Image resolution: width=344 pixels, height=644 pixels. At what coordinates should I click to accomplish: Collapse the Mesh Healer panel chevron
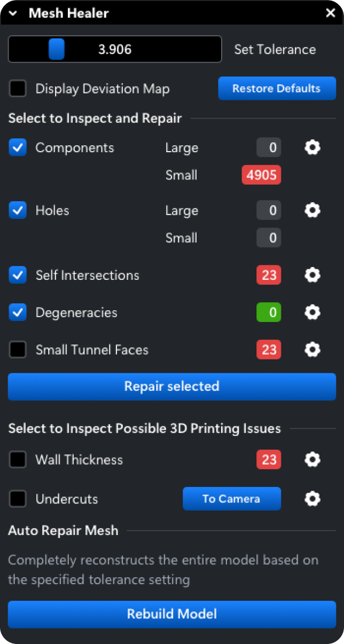point(12,13)
